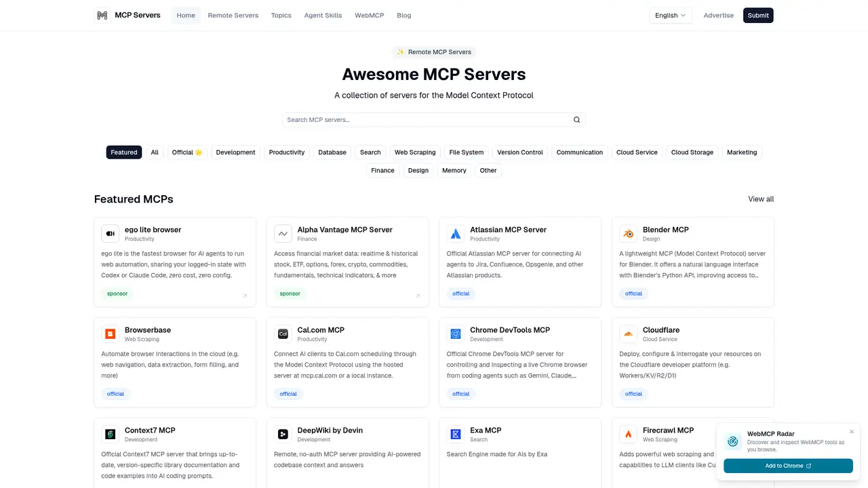Screen dimensions: 868x488
Task: Click the Alpha Vantage server icon
Action: click(x=283, y=234)
